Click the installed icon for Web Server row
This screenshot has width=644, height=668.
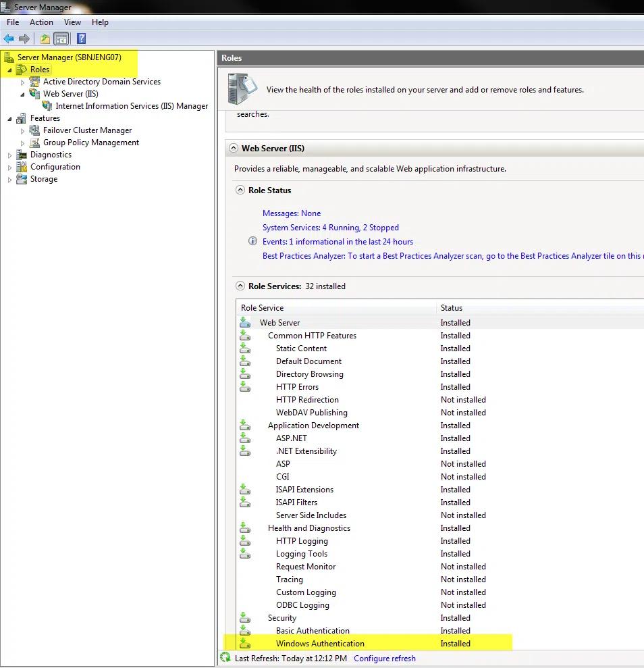[x=245, y=322]
